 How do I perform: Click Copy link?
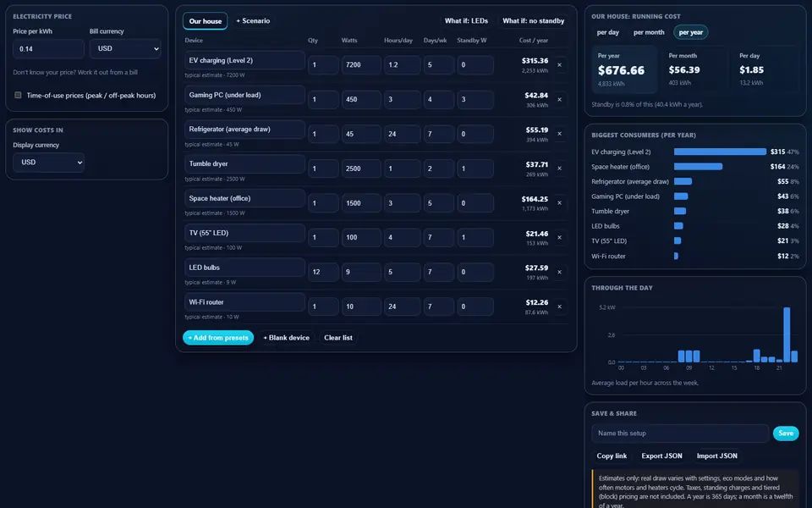(612, 456)
